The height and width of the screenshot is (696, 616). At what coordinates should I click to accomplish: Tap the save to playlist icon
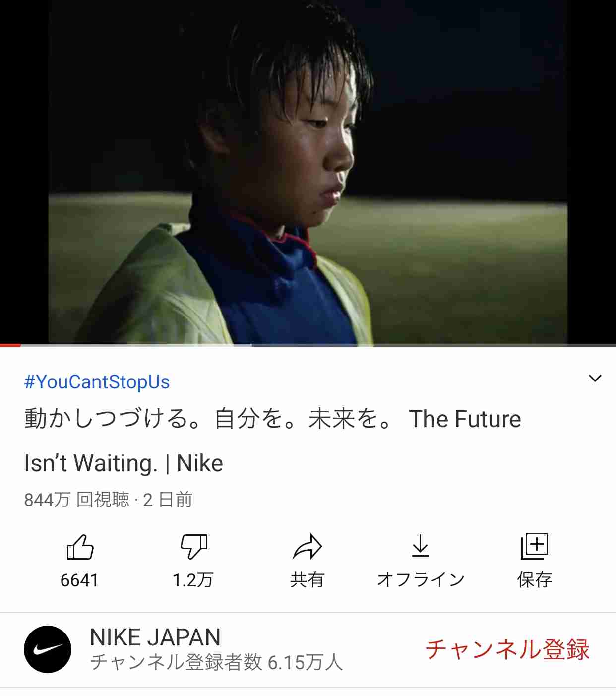tap(534, 546)
